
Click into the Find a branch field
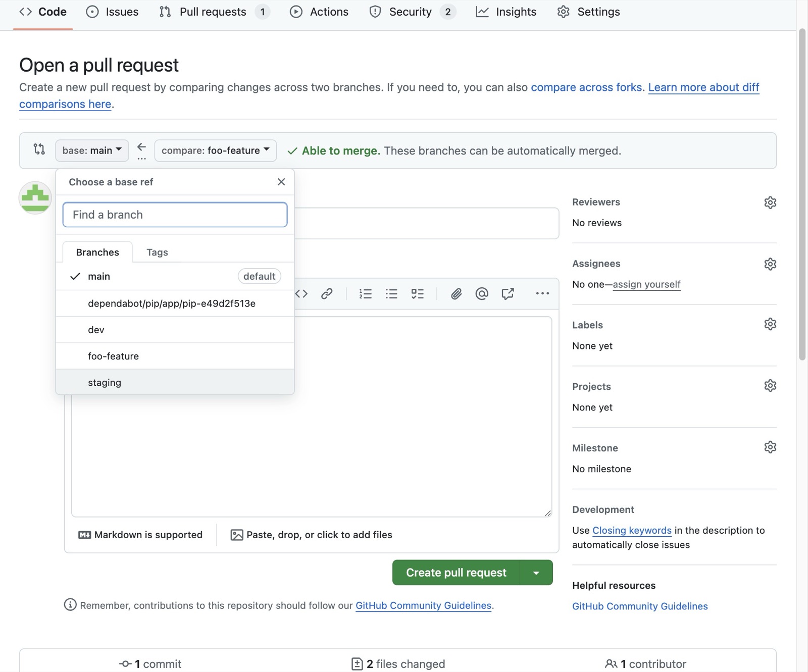coord(175,215)
